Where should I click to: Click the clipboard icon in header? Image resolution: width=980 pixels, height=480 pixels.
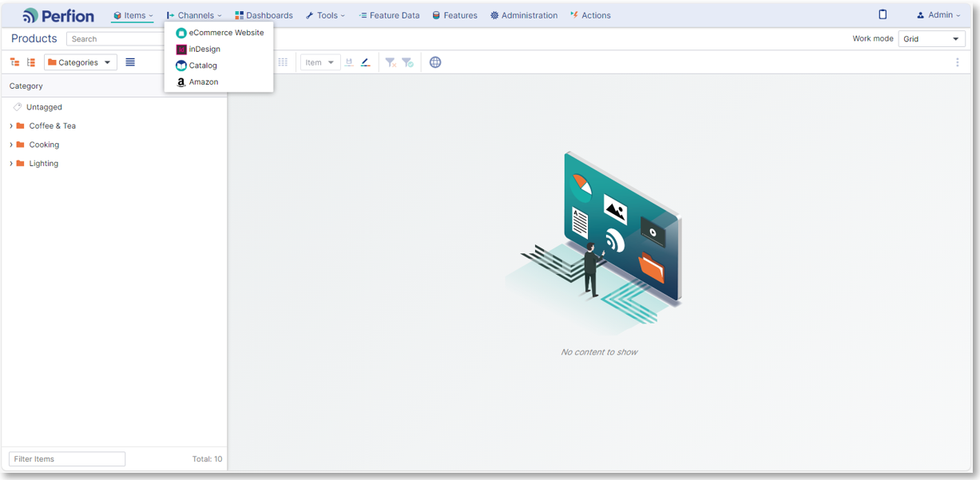(883, 14)
